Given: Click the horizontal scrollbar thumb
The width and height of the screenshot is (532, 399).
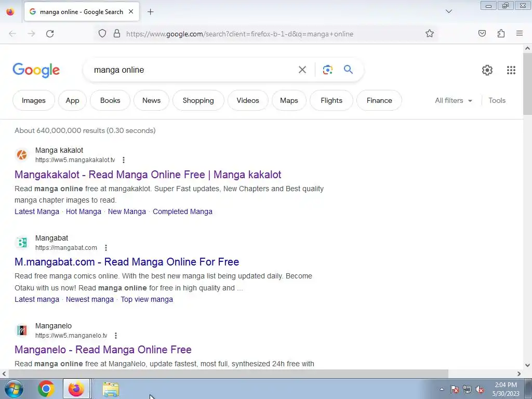Looking at the screenshot, I should pyautogui.click(x=228, y=374).
